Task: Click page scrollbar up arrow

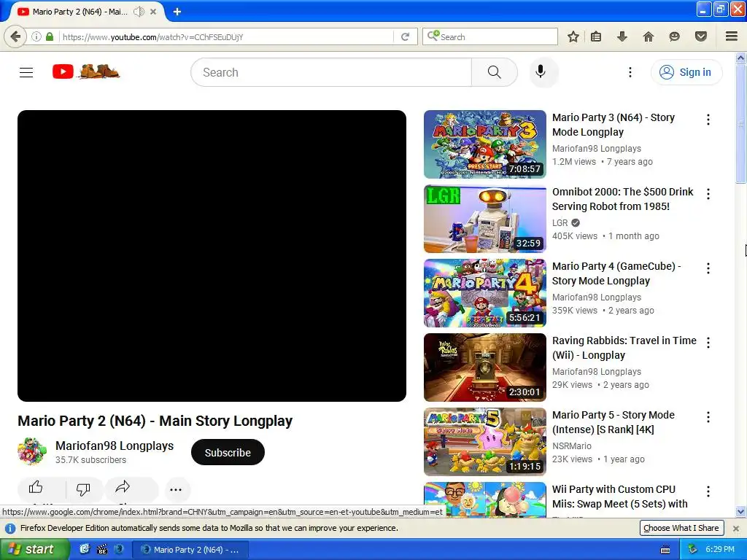Action: click(x=741, y=58)
